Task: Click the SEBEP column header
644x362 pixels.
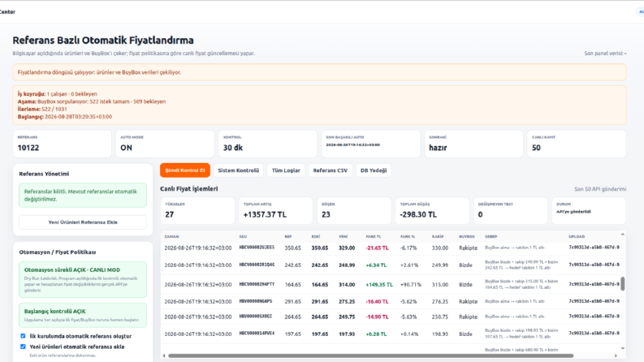Action: coord(491,237)
